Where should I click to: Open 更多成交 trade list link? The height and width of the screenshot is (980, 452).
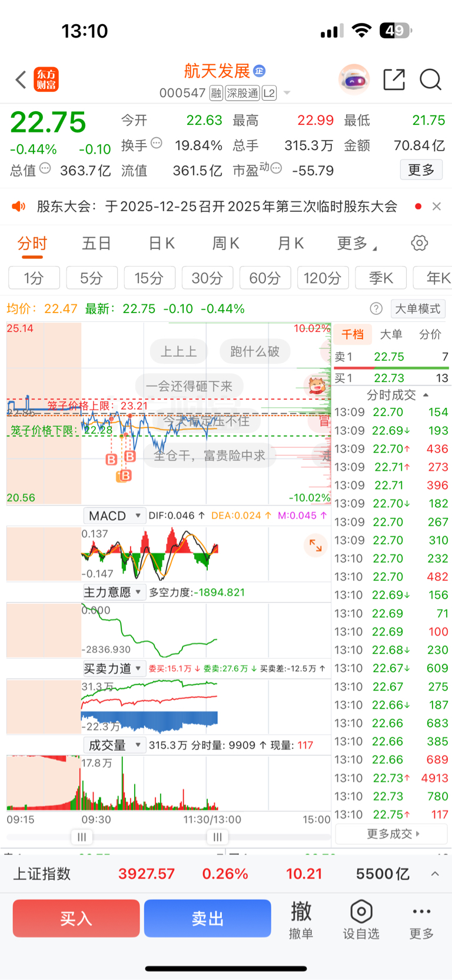tap(391, 834)
